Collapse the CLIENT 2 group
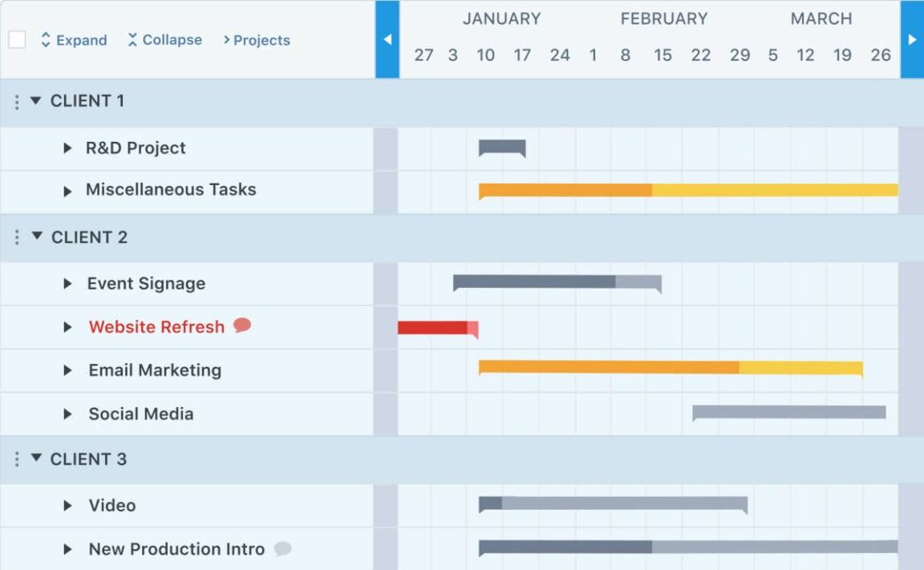The height and width of the screenshot is (570, 924). point(35,237)
